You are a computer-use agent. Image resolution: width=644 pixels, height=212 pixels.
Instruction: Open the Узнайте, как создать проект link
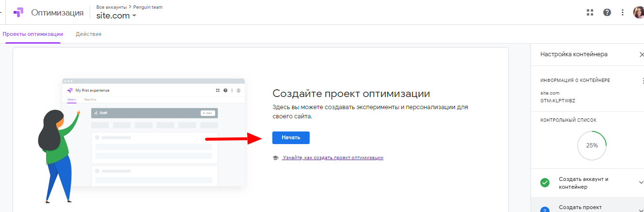[x=333, y=158]
